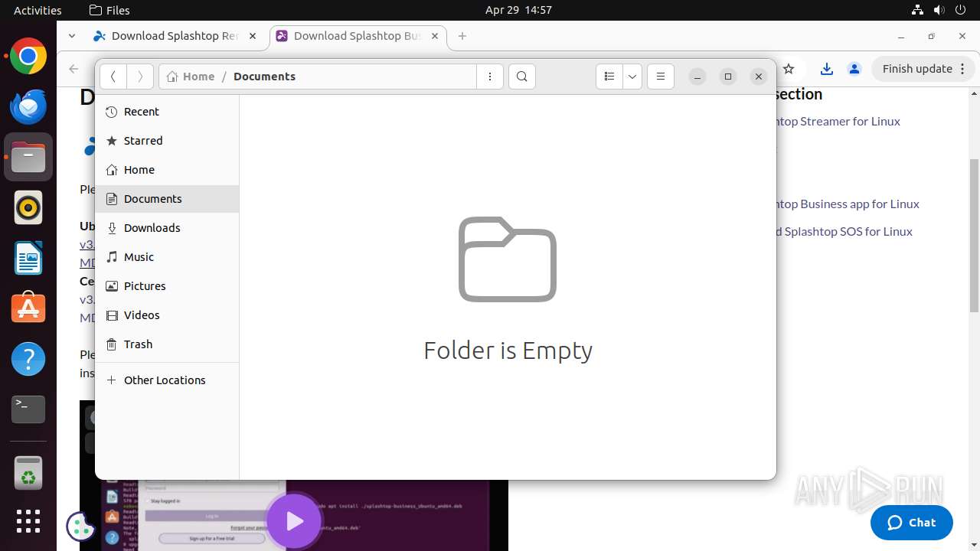This screenshot has width=980, height=551.
Task: Open Videos folder from the sidebar
Action: (167, 315)
